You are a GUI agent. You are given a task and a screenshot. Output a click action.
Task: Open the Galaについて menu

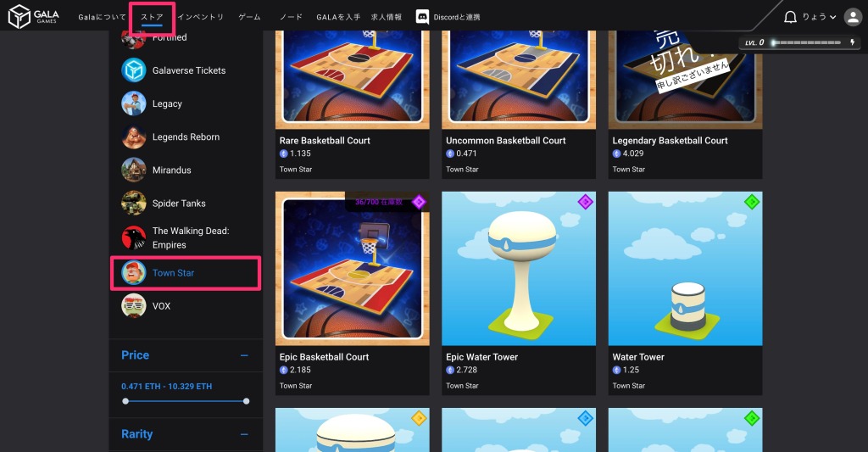102,17
